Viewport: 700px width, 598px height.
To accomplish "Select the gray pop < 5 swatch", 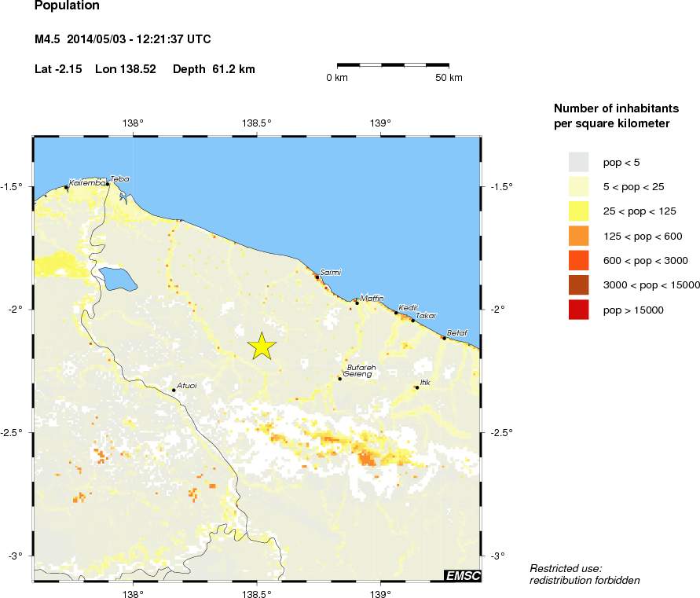I will tap(578, 162).
